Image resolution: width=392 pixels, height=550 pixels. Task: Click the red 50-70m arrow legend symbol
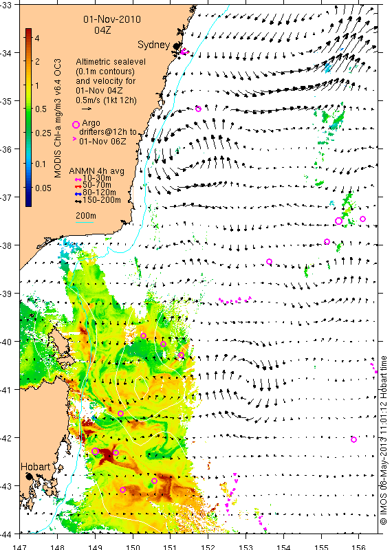[78, 186]
